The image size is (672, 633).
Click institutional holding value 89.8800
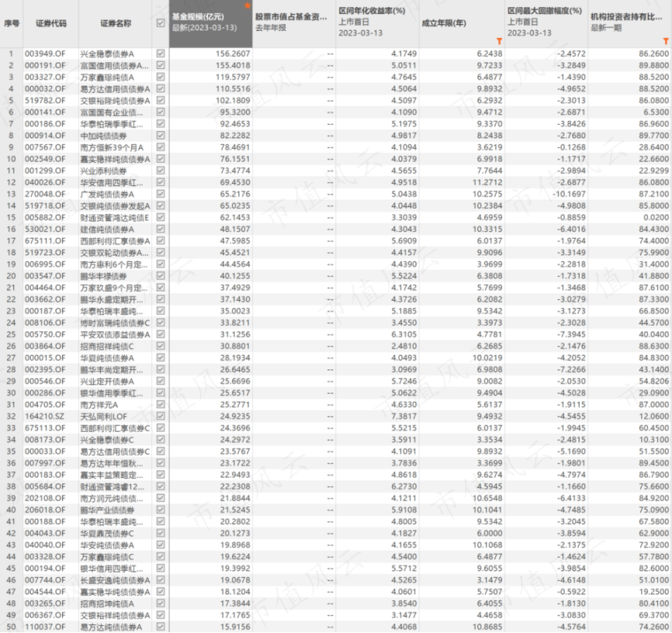pyautogui.click(x=653, y=65)
